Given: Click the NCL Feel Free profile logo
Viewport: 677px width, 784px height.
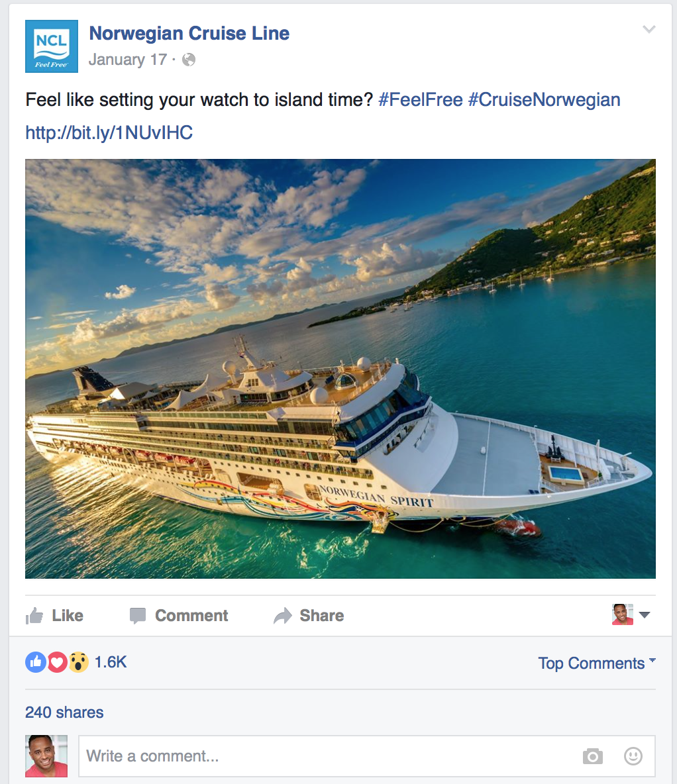Looking at the screenshot, I should tap(52, 46).
